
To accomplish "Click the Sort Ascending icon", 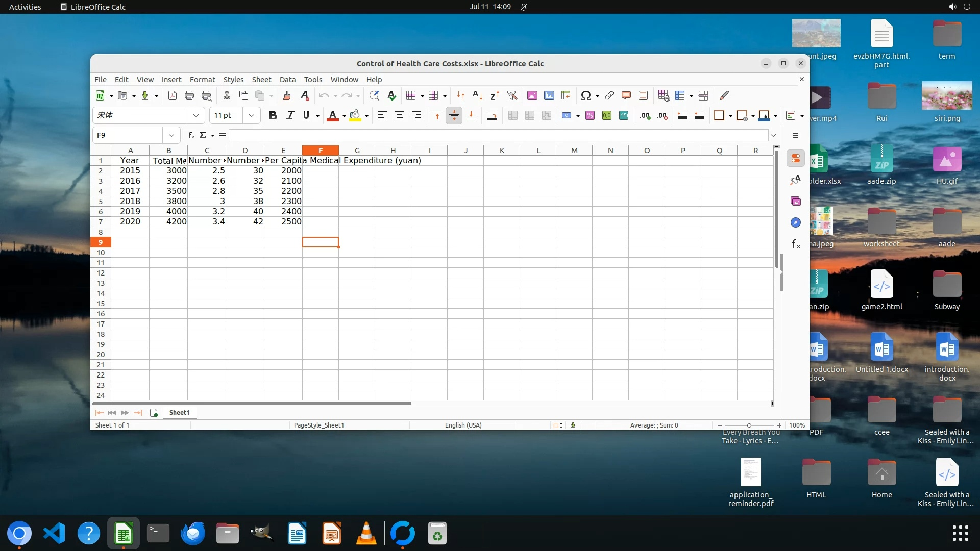I will click(477, 95).
